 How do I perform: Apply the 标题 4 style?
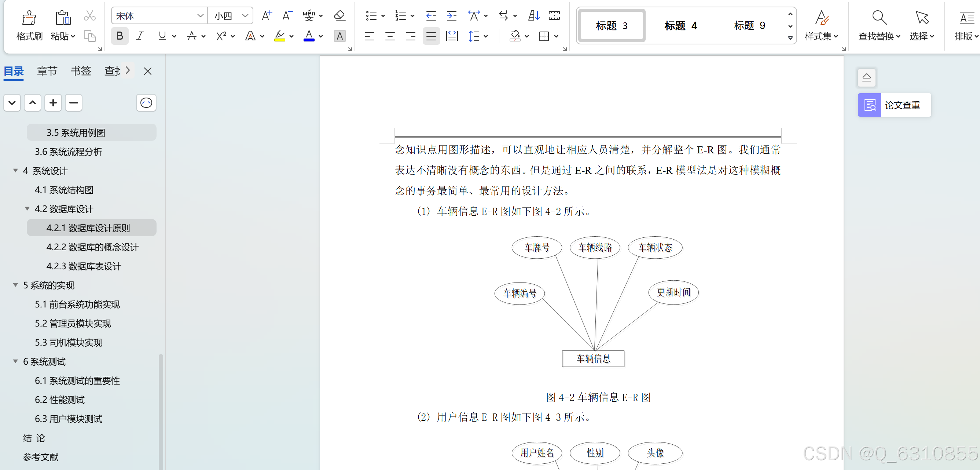tap(680, 25)
